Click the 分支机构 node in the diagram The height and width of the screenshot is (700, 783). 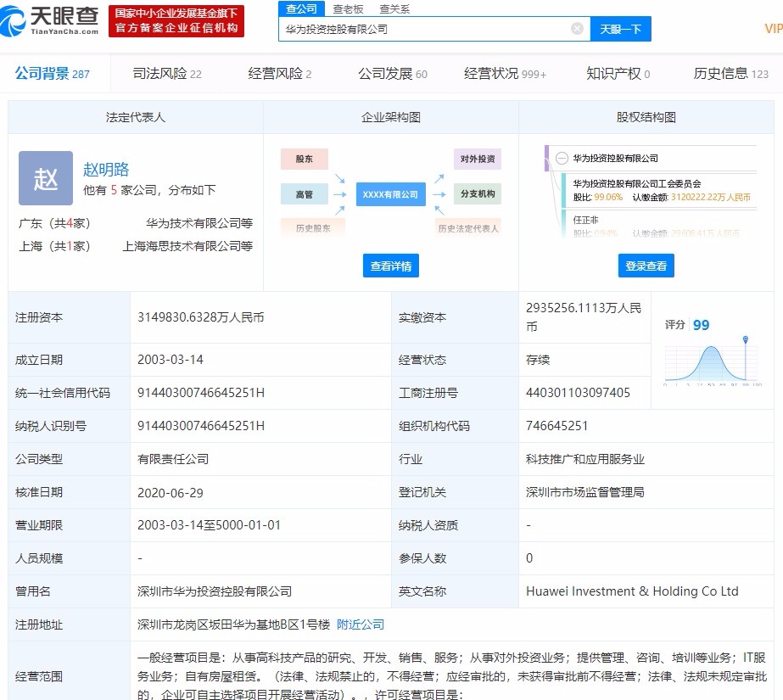(478, 193)
